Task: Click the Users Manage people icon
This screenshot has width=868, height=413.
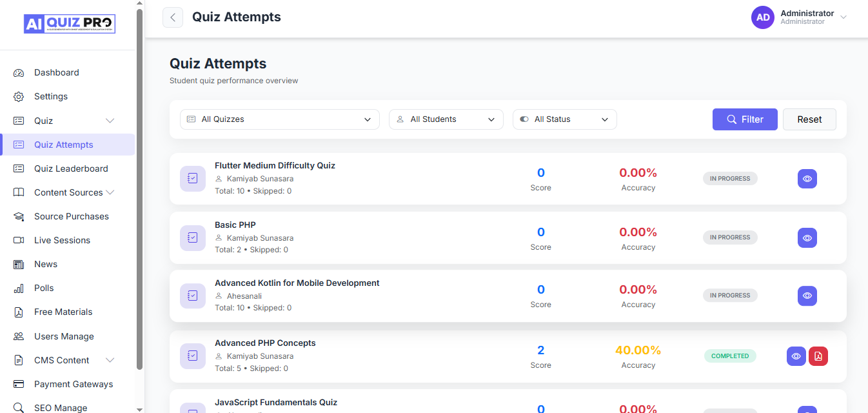Action: point(19,336)
